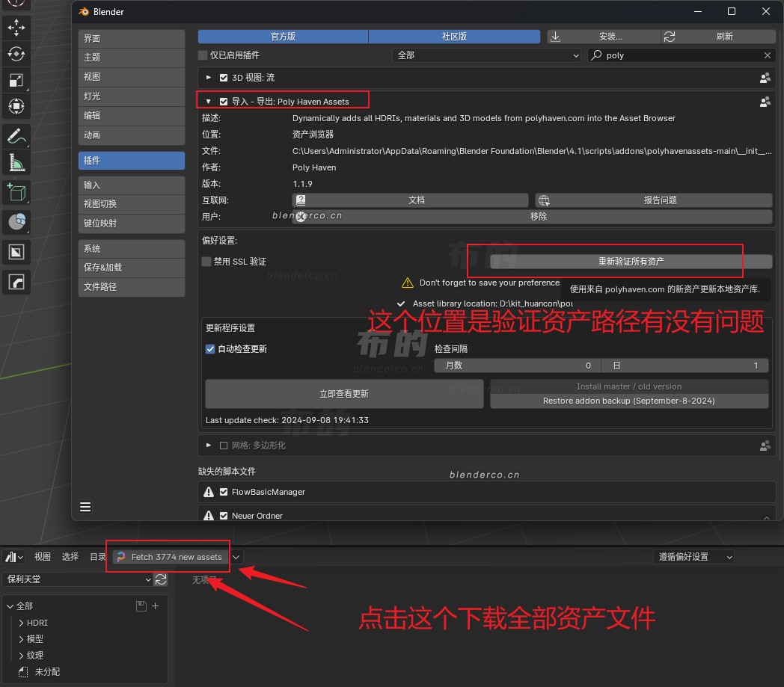
Task: Select the Scale tool in viewport toolbar
Action: pyautogui.click(x=16, y=80)
